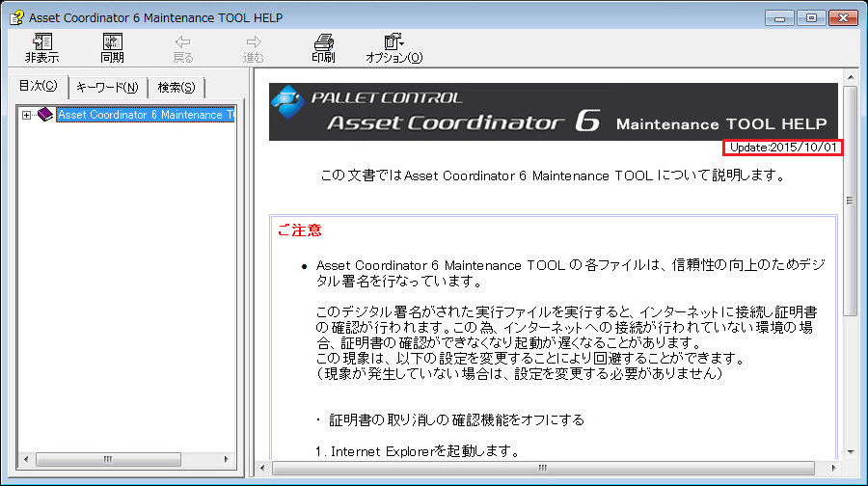Close the help window
The height and width of the screenshot is (486, 868).
tap(843, 18)
